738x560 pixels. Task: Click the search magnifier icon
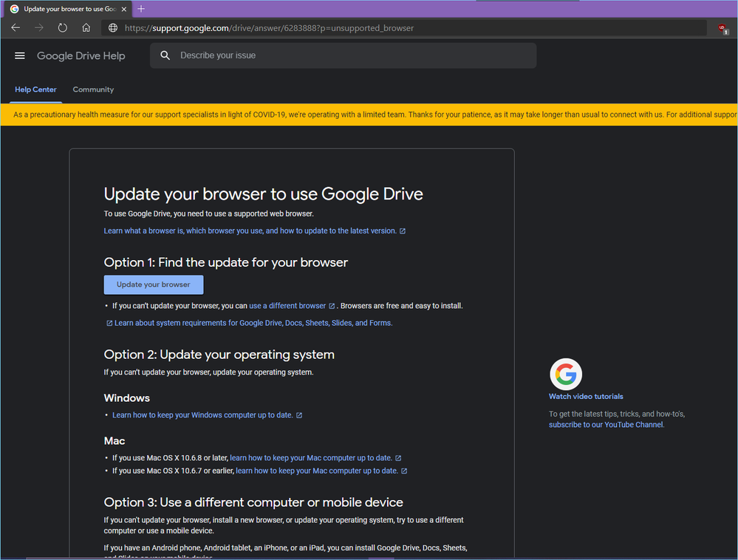[165, 55]
